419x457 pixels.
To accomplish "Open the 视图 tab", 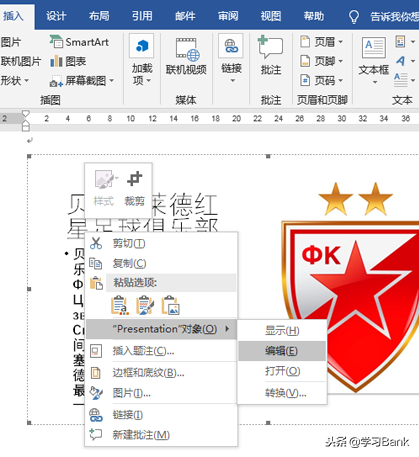I will [271, 16].
